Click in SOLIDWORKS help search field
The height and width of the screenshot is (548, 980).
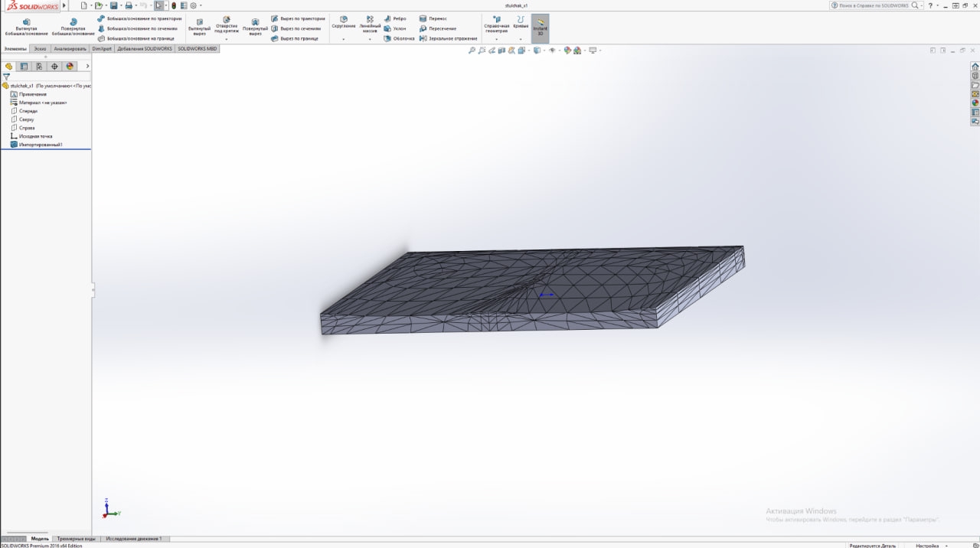pos(876,5)
